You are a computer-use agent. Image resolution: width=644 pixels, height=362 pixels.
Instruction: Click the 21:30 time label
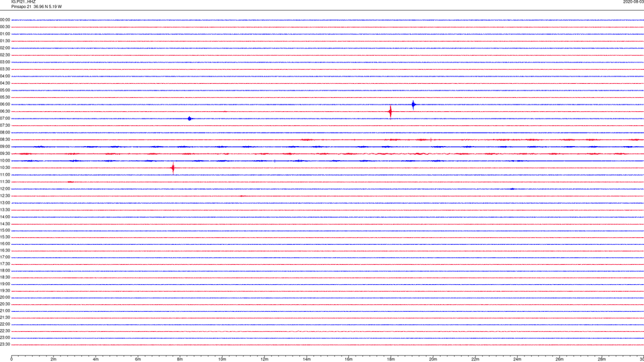[x=5, y=318]
